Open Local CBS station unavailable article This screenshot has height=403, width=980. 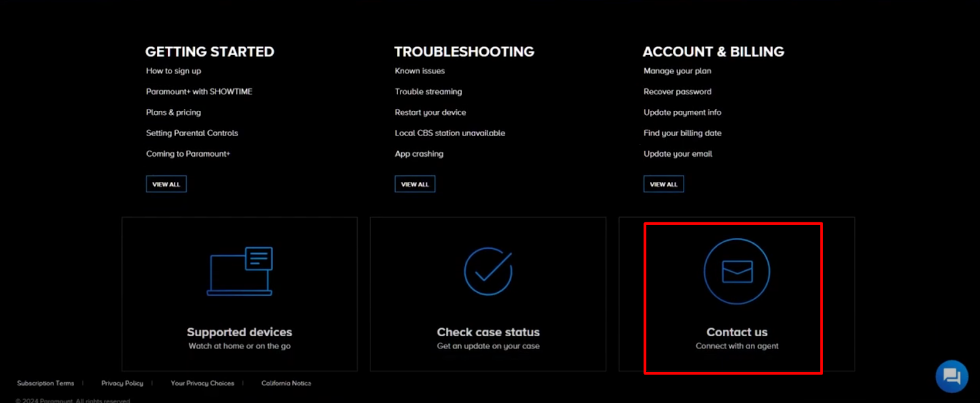(x=450, y=133)
